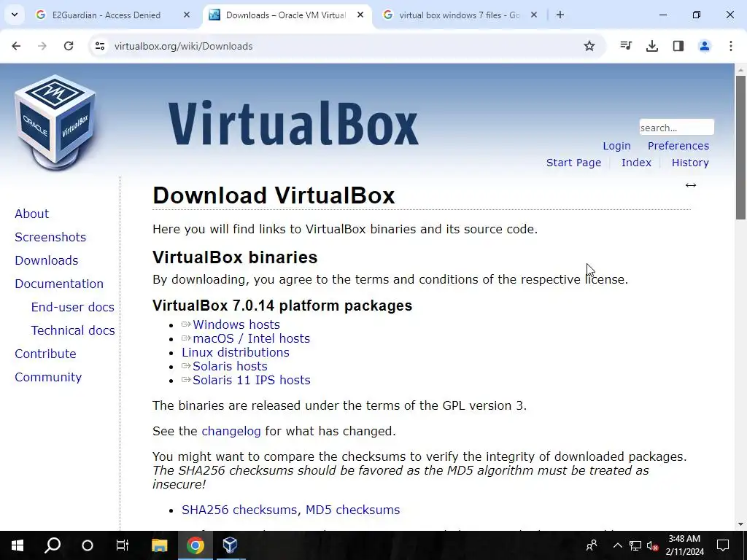This screenshot has height=560, width=747.
Task: Click the VirtualBox cube logo
Action: coord(56,122)
